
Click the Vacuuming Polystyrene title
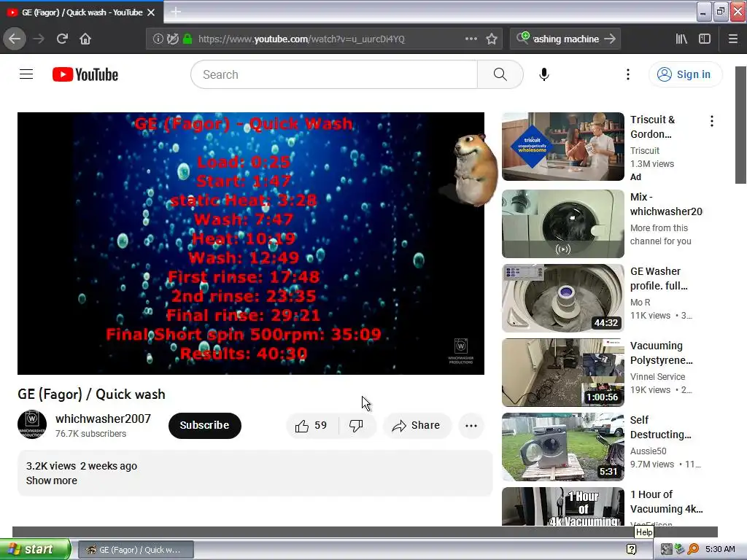pyautogui.click(x=661, y=353)
